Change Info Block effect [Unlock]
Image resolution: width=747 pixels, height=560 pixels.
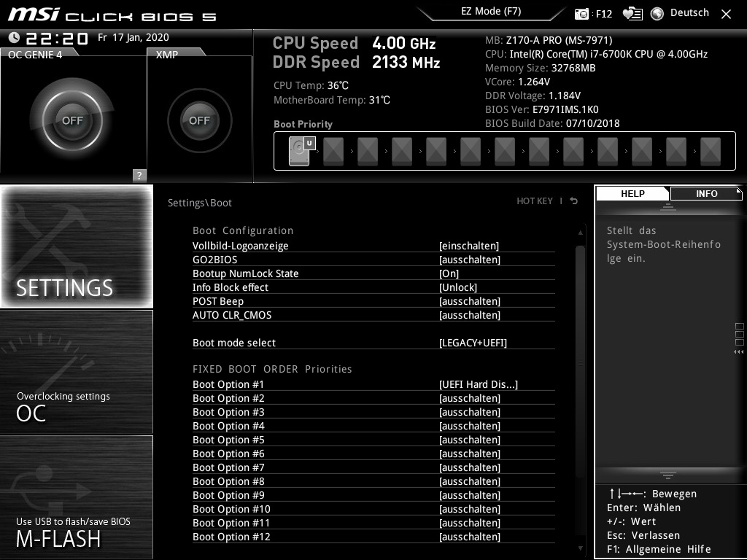point(458,287)
